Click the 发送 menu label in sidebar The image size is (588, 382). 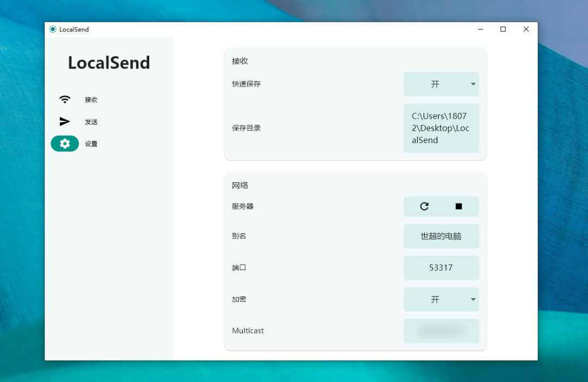tap(91, 122)
